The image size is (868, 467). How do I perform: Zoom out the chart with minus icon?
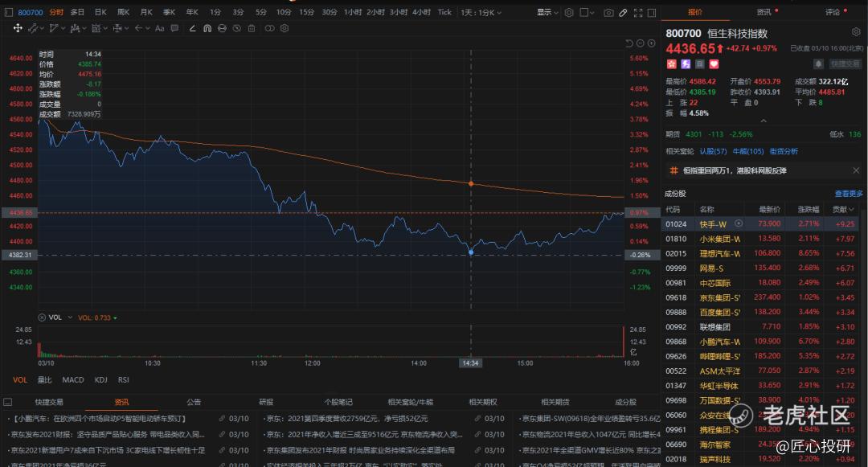point(640,43)
